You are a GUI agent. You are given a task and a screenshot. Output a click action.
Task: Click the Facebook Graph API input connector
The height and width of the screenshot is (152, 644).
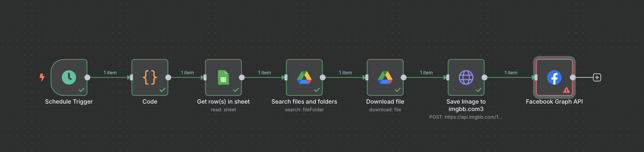[536, 77]
